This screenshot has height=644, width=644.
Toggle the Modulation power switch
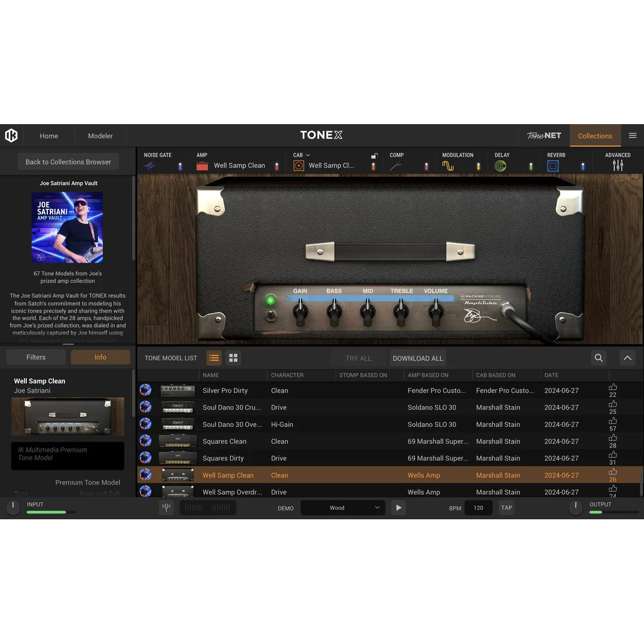[x=478, y=166]
